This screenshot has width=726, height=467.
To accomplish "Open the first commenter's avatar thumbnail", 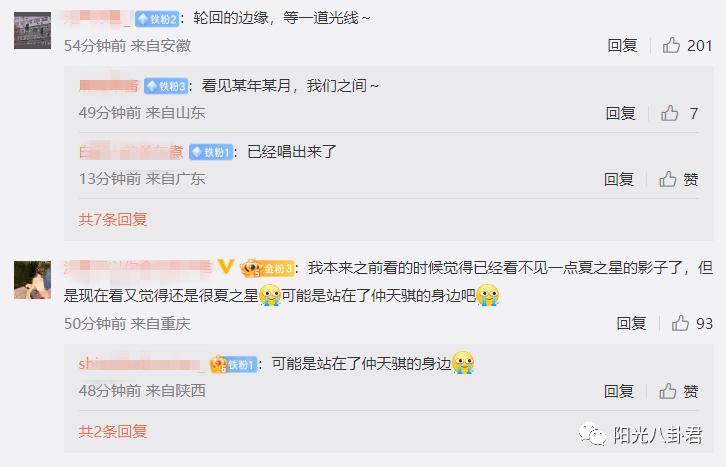I will pos(32,31).
